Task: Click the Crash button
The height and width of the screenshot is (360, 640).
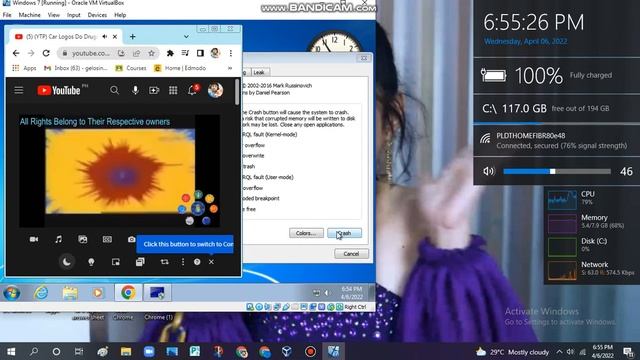Action: click(x=344, y=233)
